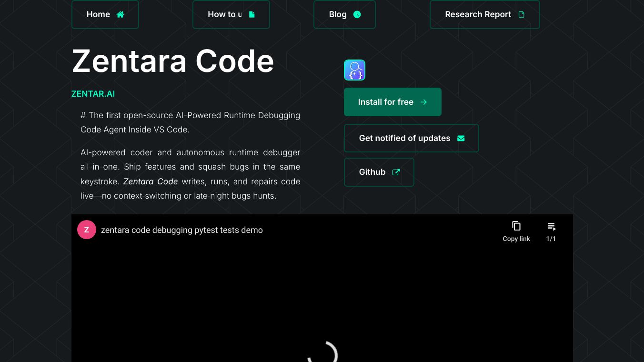Click the Get notified of updates button
Screen dimensions: 644x362
(404, 138)
